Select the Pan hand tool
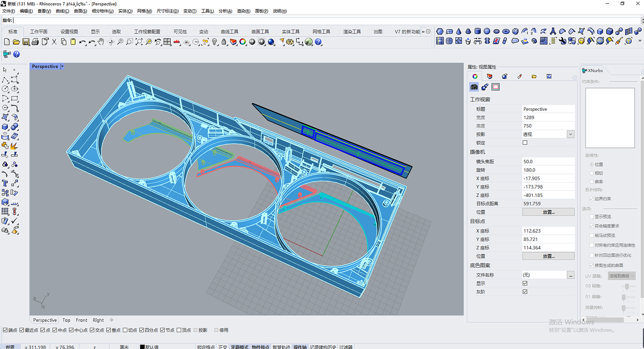This screenshot has width=644, height=349. (101, 42)
